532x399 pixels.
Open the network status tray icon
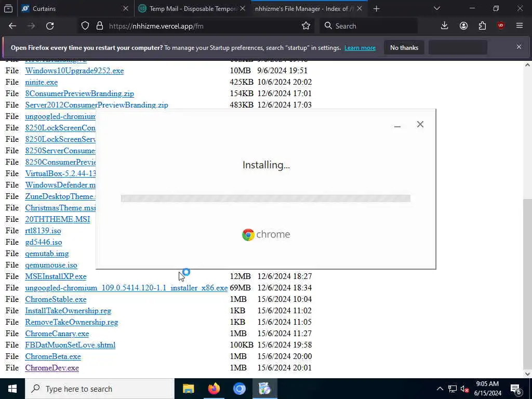pyautogui.click(x=453, y=389)
